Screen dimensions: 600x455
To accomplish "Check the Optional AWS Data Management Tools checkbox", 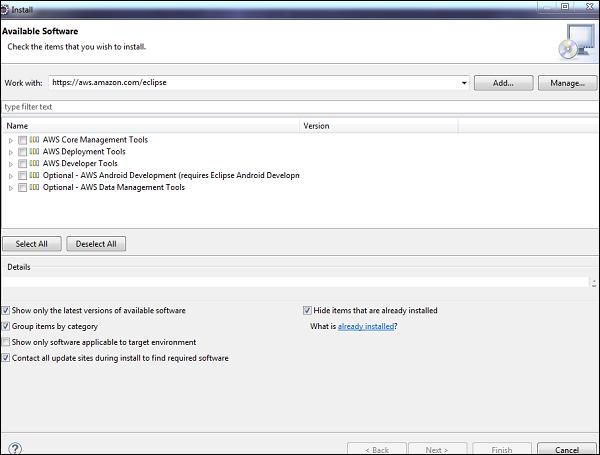I will click(x=23, y=188).
